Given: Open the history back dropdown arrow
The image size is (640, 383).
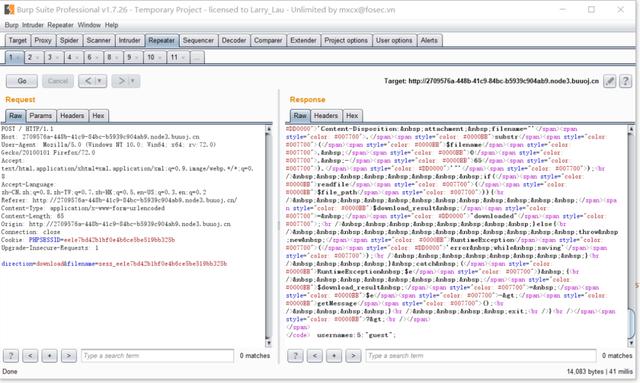Looking at the screenshot, I should click(x=100, y=81).
